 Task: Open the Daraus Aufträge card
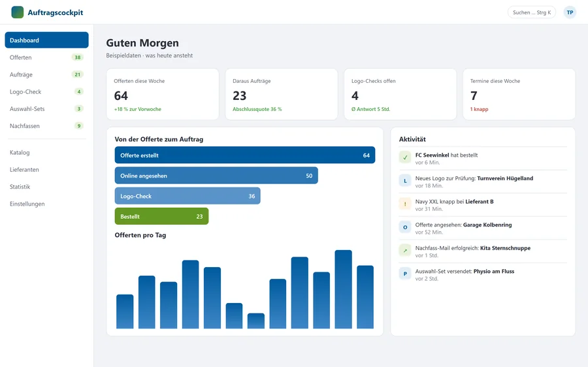[x=281, y=94]
